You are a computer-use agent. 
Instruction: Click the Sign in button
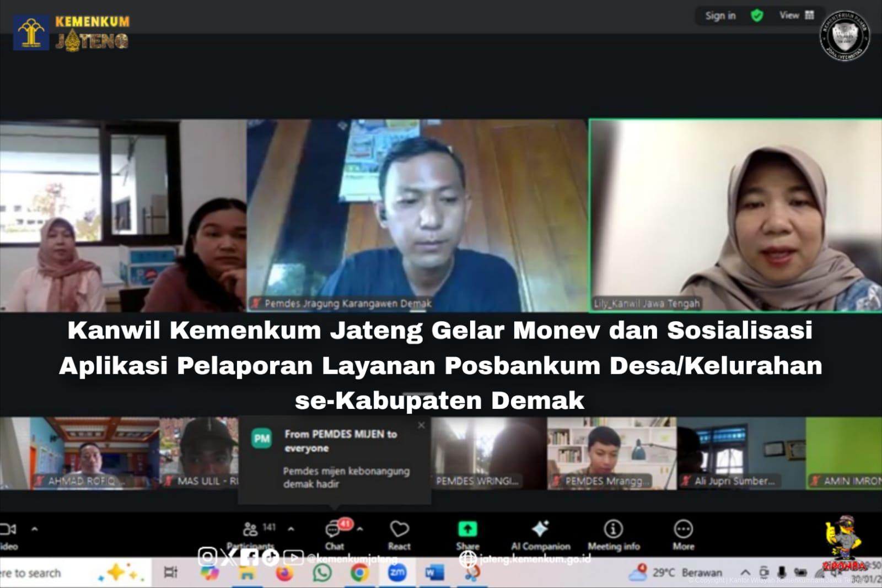point(719,15)
